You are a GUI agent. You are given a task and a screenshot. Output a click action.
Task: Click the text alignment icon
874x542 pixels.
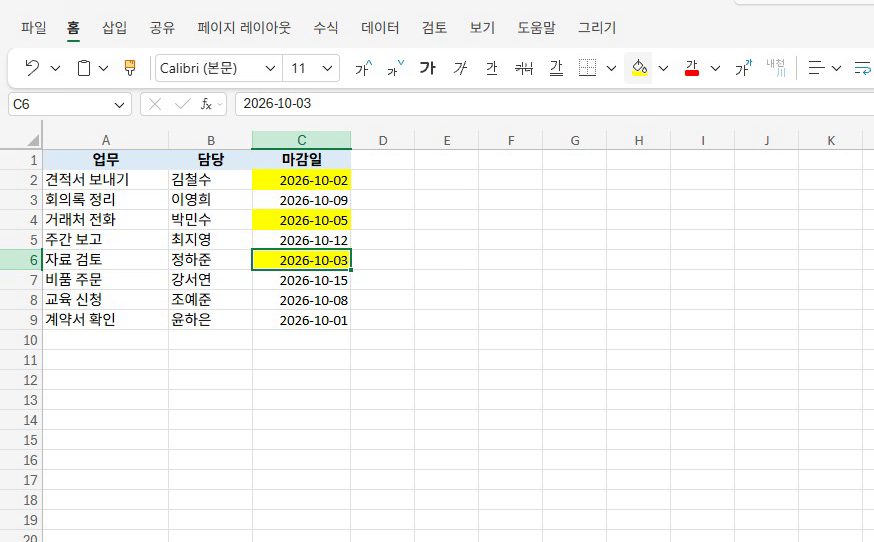click(817, 68)
